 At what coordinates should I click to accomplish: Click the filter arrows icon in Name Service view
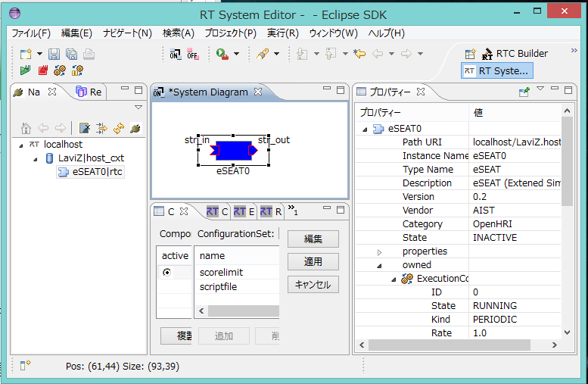point(101,128)
